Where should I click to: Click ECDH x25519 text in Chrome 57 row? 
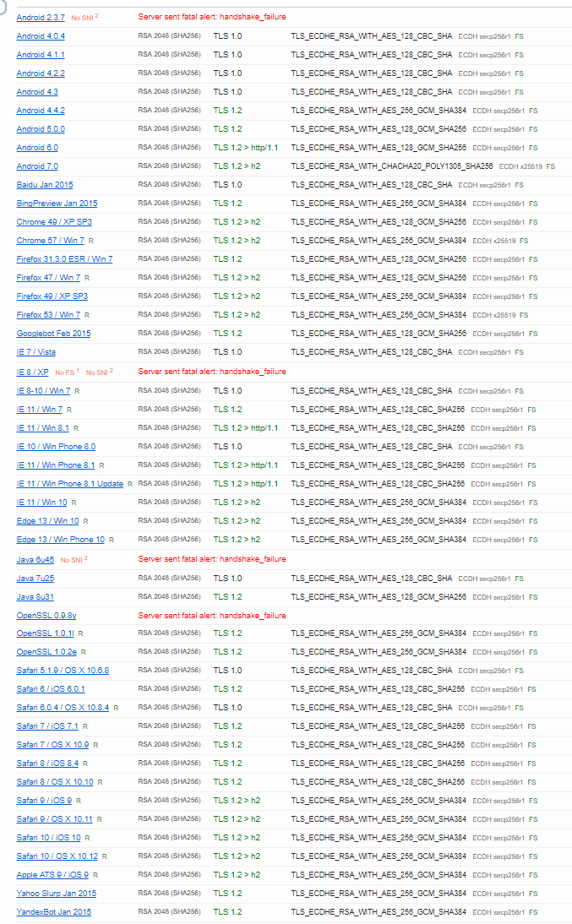(x=496, y=241)
